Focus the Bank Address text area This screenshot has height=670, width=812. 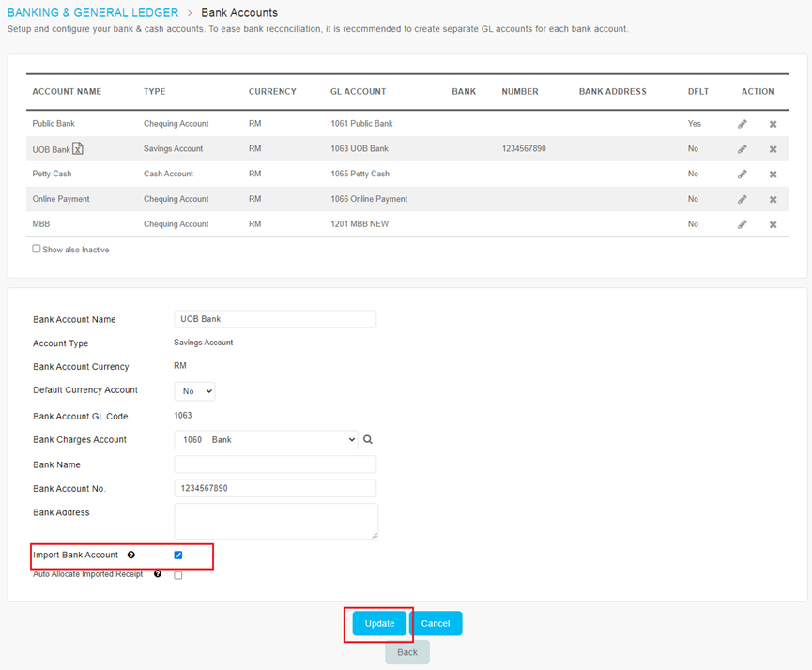point(275,521)
